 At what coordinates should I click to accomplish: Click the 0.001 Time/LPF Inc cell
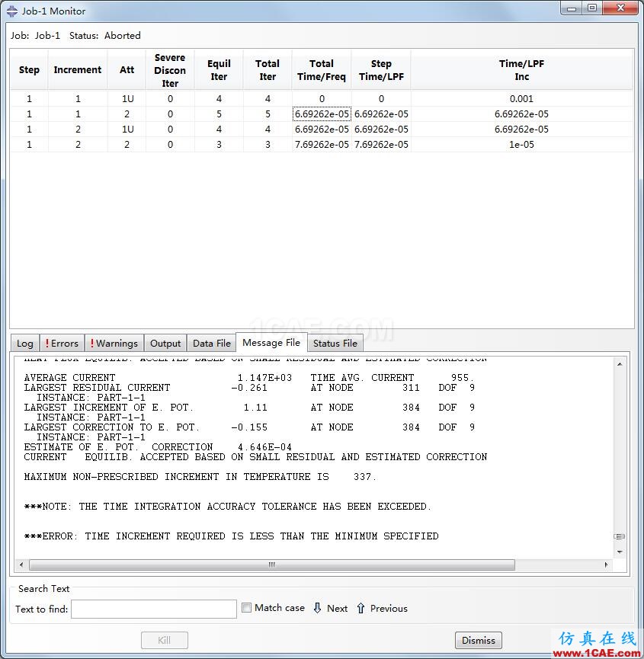[521, 99]
